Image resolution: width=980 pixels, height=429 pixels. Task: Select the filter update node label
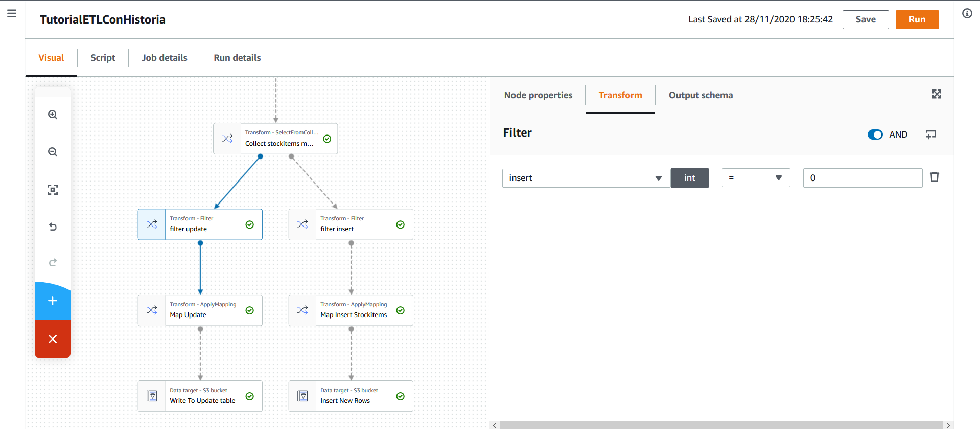[188, 229]
